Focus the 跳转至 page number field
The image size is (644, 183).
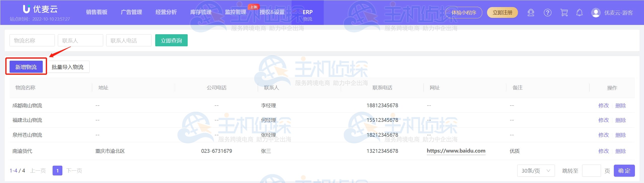pos(591,171)
